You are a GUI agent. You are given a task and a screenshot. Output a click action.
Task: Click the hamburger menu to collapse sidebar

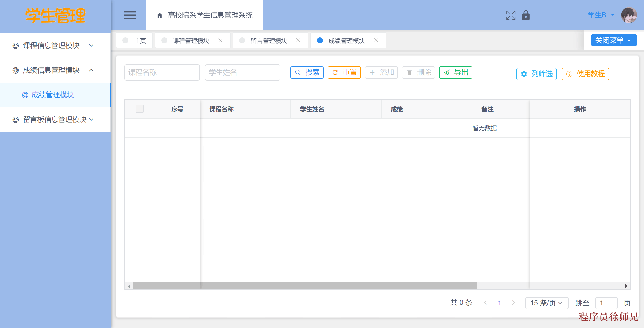click(130, 15)
